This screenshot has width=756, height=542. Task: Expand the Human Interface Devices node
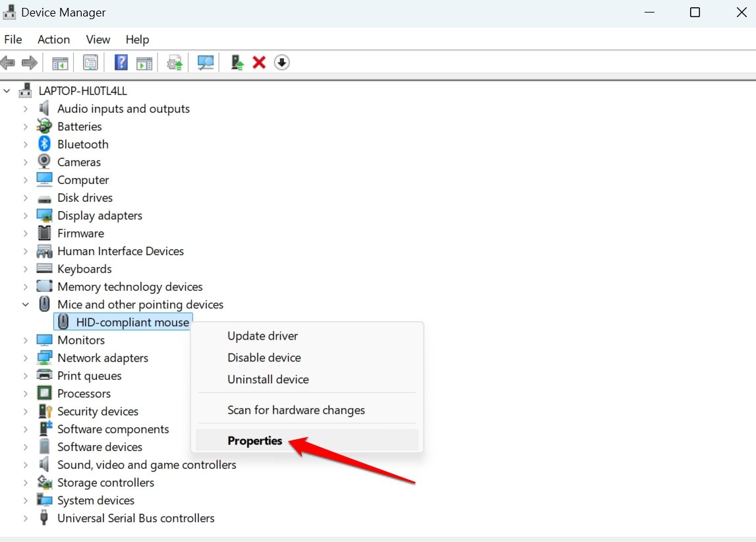(26, 251)
